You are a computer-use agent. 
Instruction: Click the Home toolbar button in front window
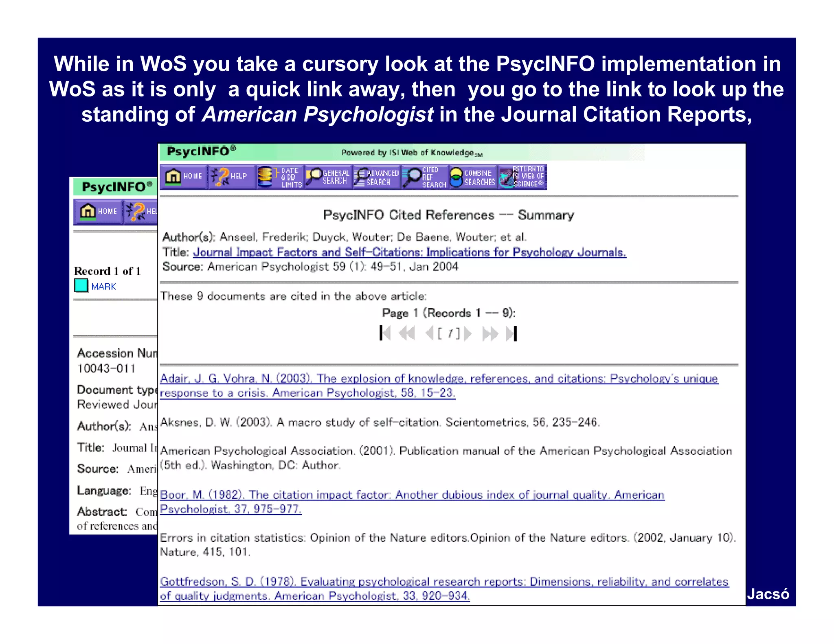tap(184, 177)
